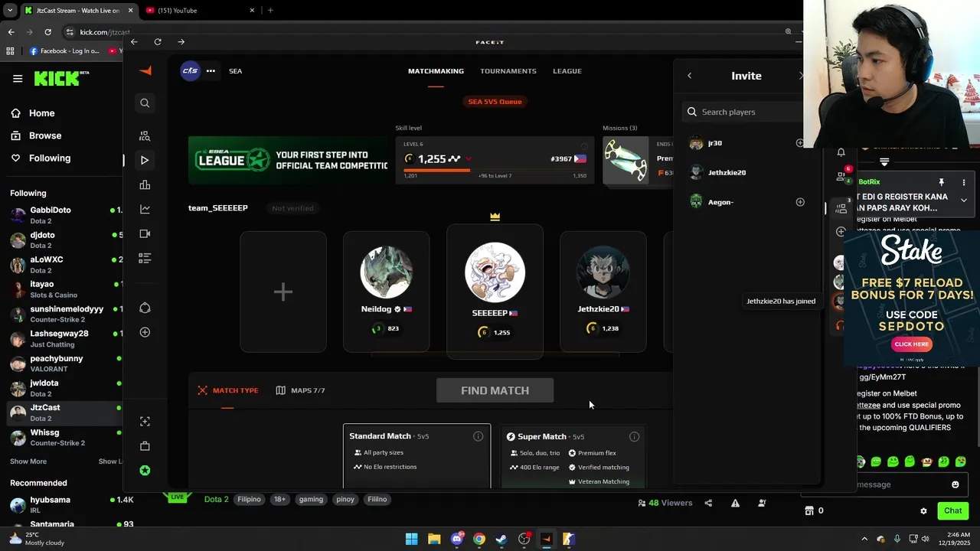The image size is (980, 551).
Task: Select the MATCH TYPE tab
Action: [227, 390]
